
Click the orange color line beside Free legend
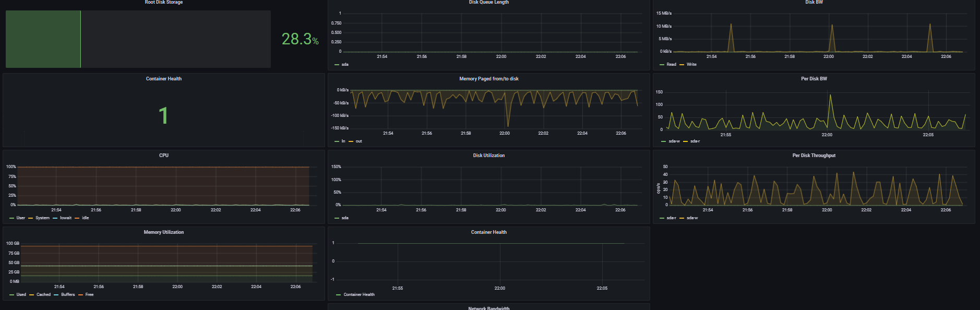pyautogui.click(x=80, y=295)
